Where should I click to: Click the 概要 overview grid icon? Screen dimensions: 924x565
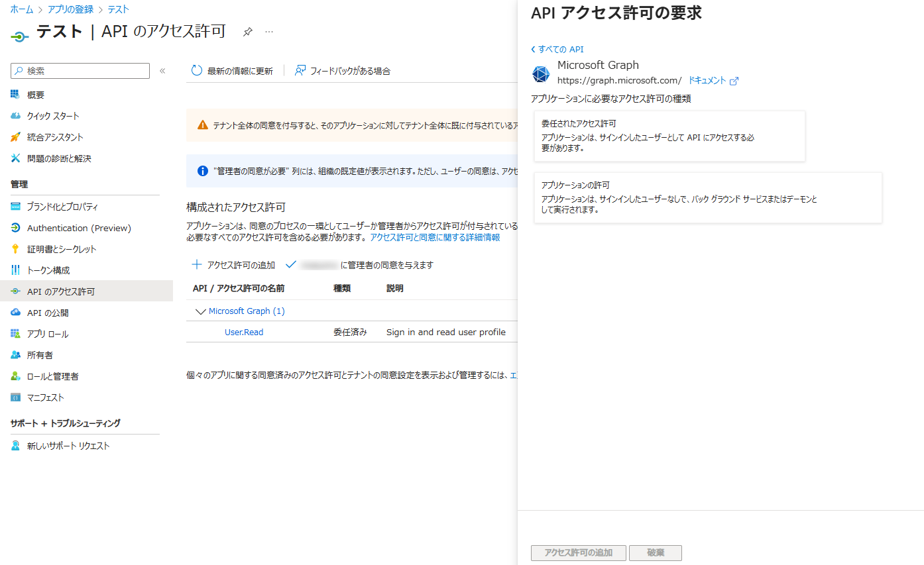[16, 95]
